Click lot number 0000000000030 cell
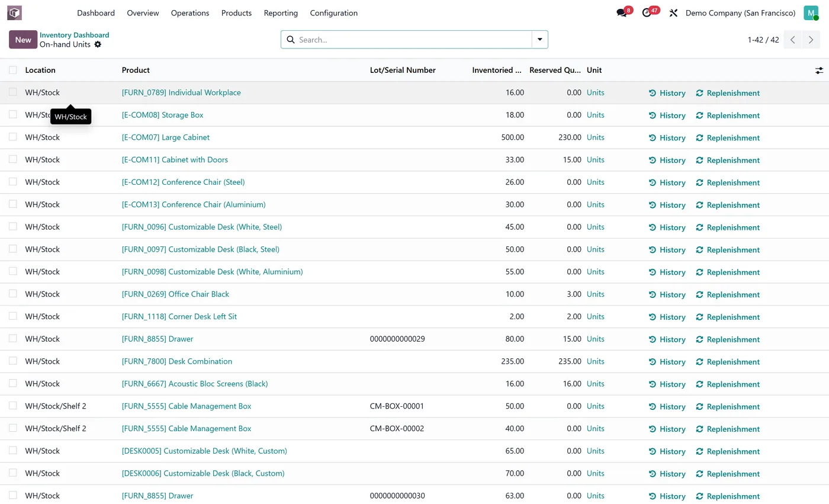Viewport: 829px width, 504px height. point(397,496)
